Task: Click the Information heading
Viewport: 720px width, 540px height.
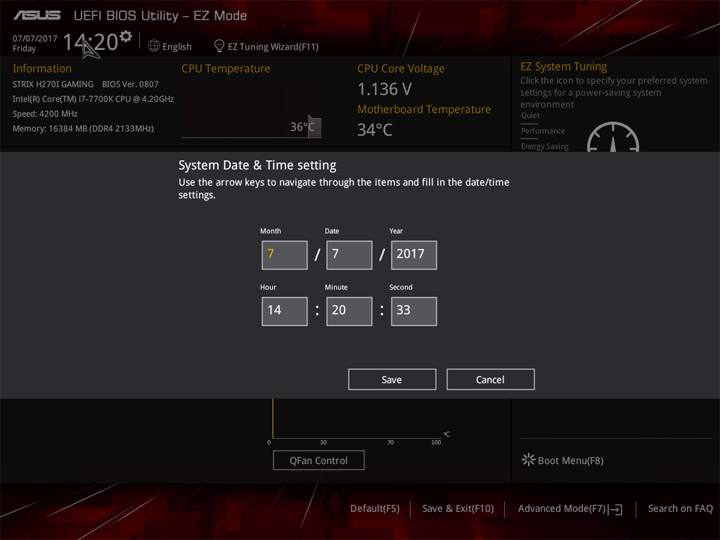Action: 42,68
